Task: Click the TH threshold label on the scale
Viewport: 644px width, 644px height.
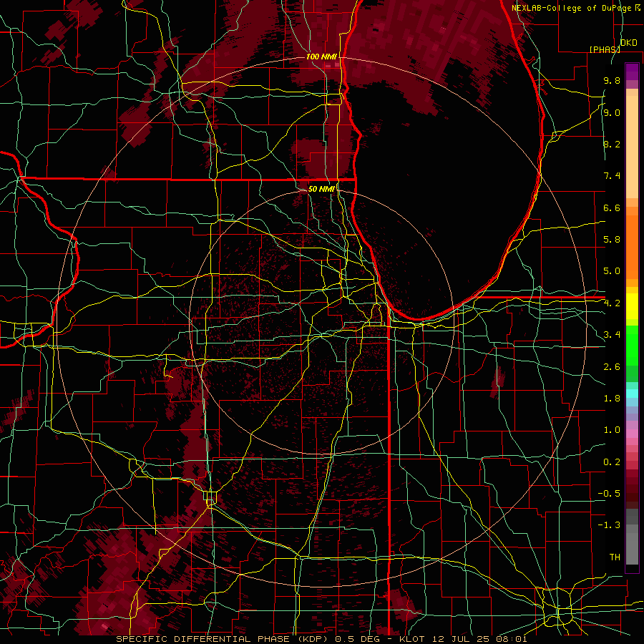Action: pos(615,557)
